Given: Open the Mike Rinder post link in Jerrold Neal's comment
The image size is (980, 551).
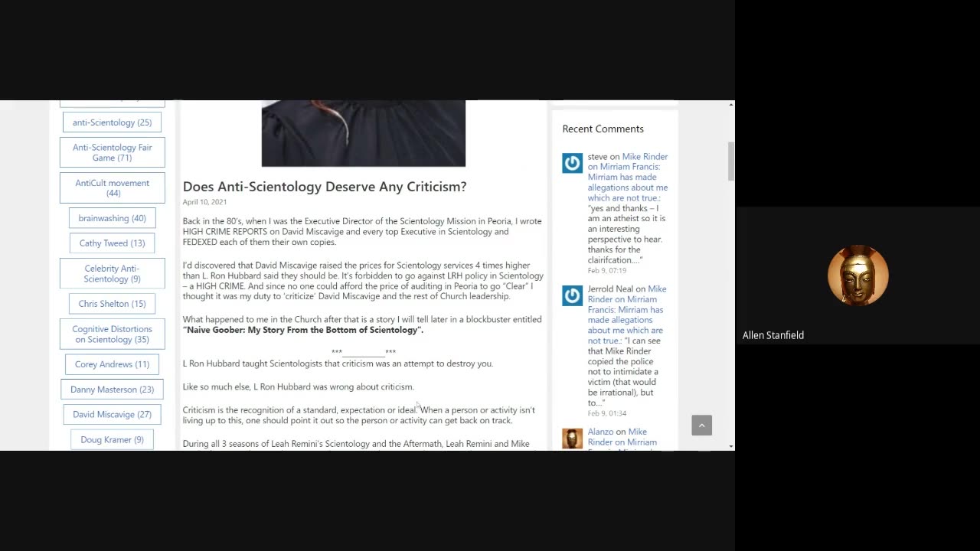Looking at the screenshot, I should tap(627, 315).
